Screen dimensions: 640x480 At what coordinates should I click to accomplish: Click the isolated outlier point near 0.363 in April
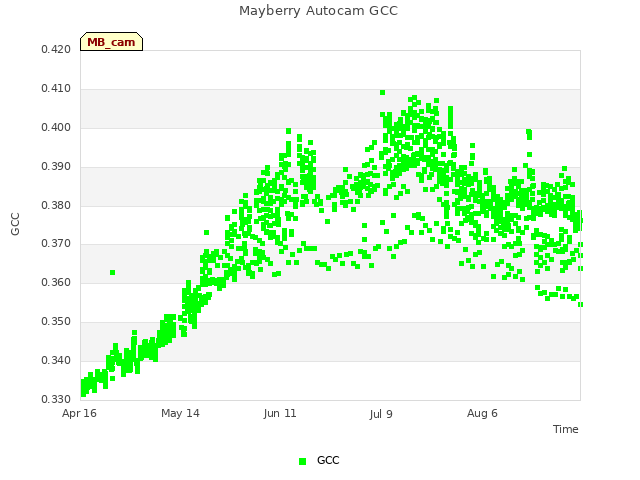(x=113, y=272)
